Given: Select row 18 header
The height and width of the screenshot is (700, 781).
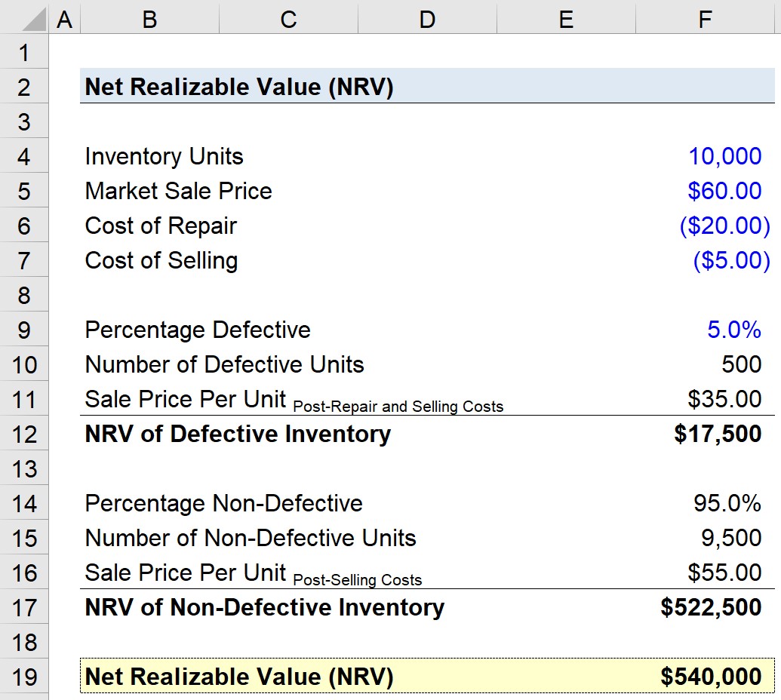Looking at the screenshot, I should (24, 642).
